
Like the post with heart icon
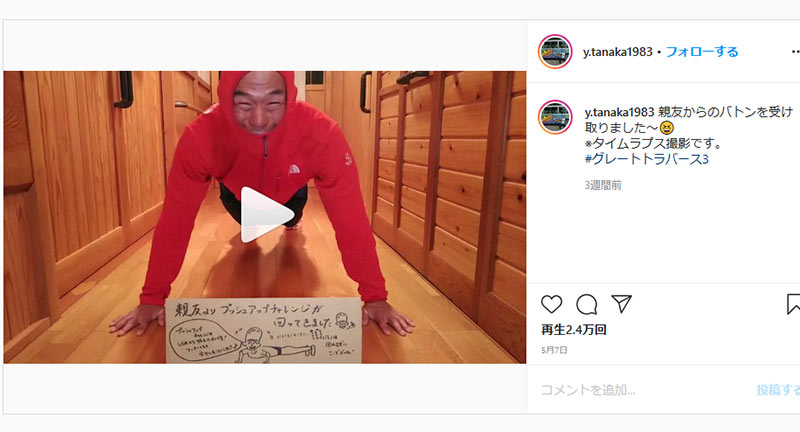(x=552, y=304)
